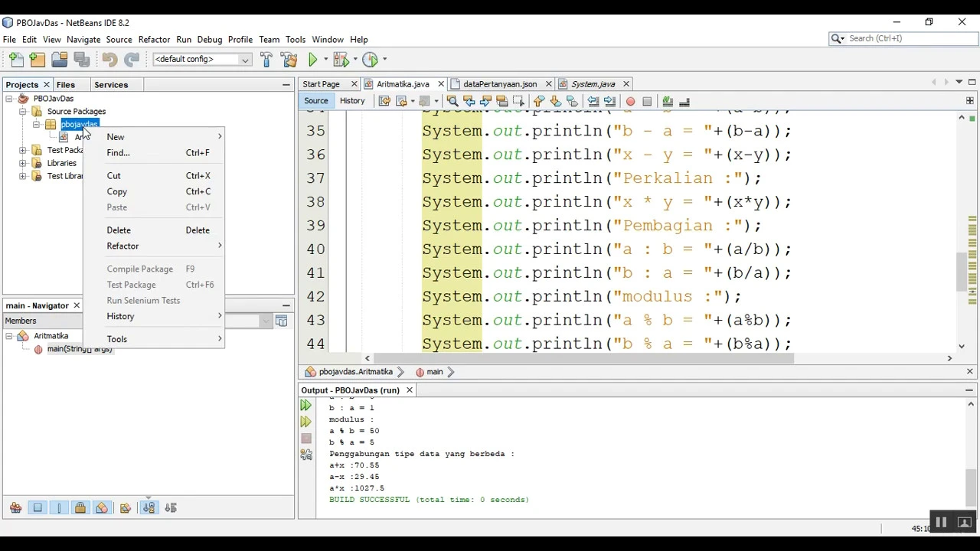Switch to the dataPertanyaan.json tab
The image size is (980, 551).
pos(500,84)
